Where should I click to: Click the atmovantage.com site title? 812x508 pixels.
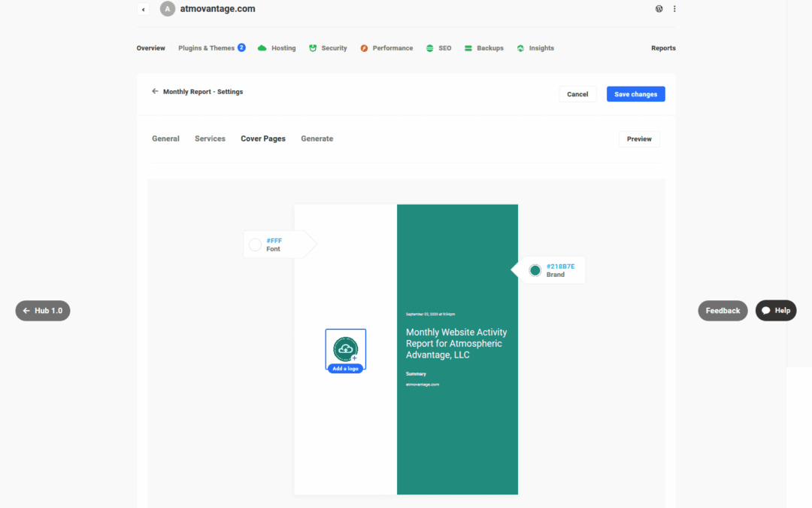pos(217,9)
